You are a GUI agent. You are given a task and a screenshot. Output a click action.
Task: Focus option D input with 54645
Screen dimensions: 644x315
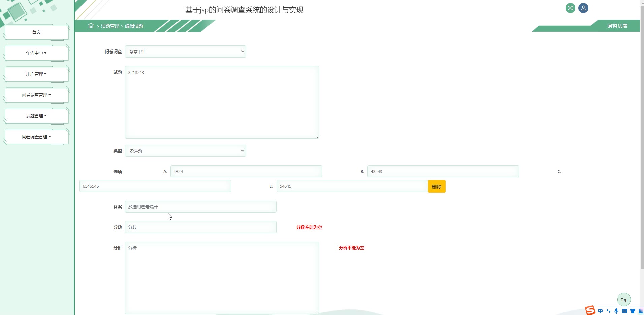(x=352, y=186)
